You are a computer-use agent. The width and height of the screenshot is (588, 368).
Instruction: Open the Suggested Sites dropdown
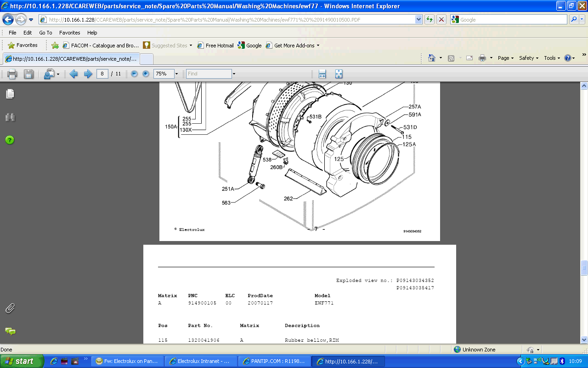pyautogui.click(x=168, y=46)
